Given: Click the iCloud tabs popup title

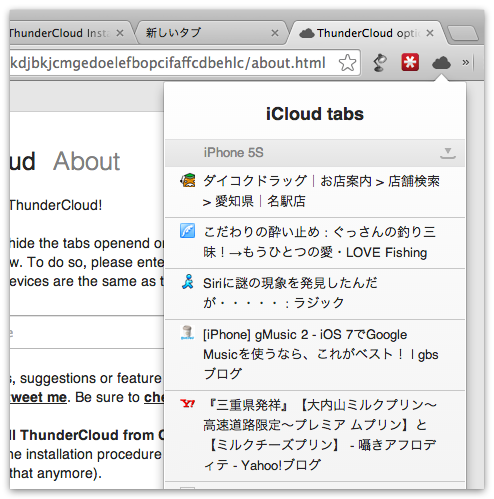Looking at the screenshot, I should 315,114.
